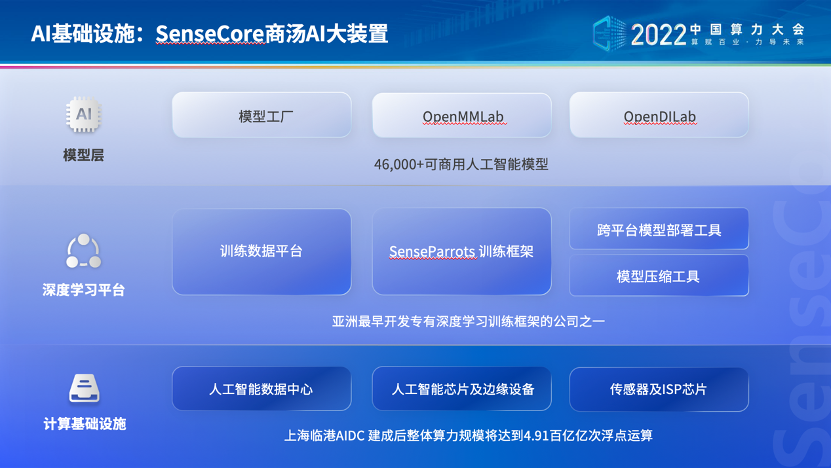Select the OpenDILab box
This screenshot has width=832, height=468.
tap(659, 115)
